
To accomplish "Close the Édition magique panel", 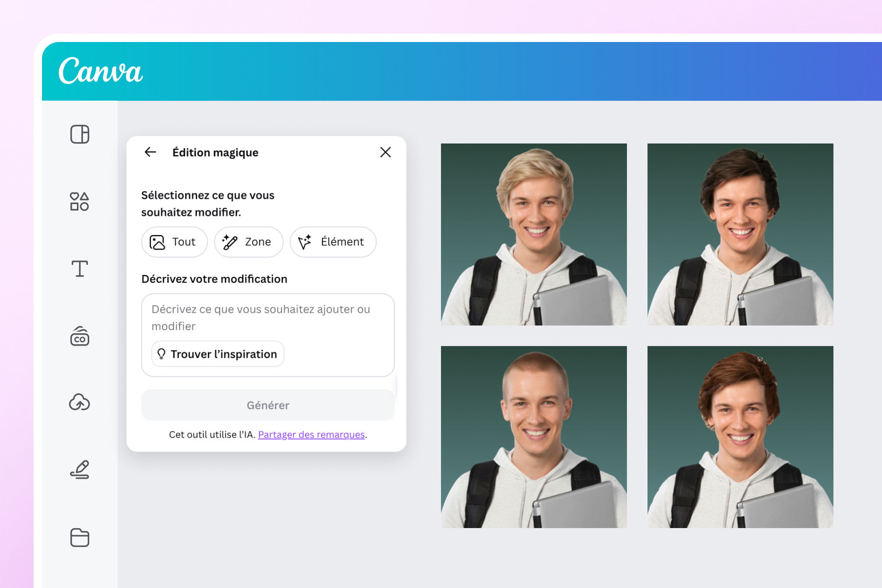I will pyautogui.click(x=385, y=152).
